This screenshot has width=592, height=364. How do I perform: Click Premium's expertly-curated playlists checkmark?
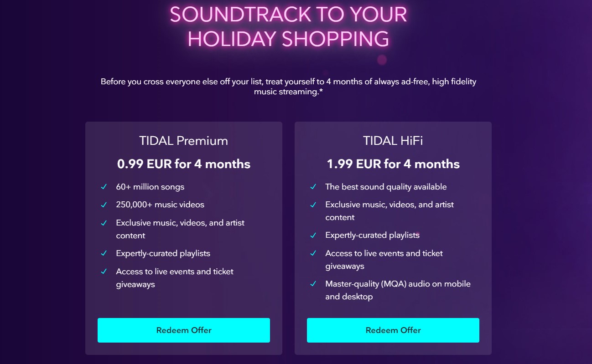pyautogui.click(x=104, y=253)
